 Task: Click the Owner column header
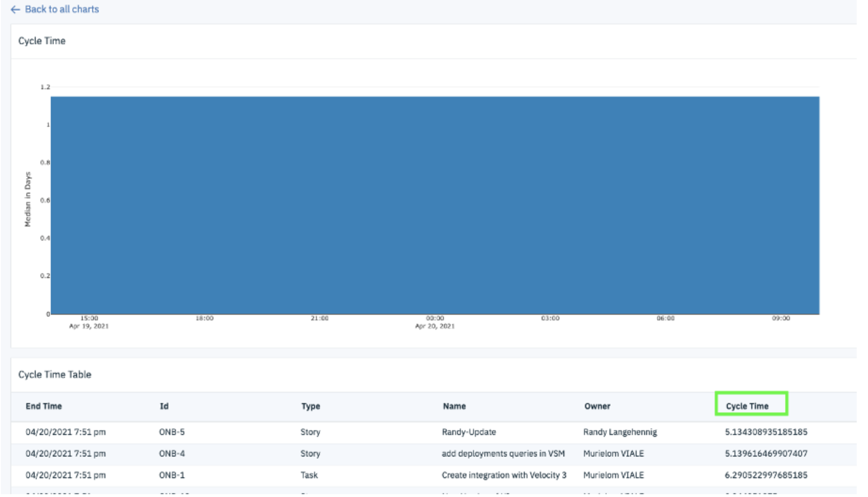point(597,406)
